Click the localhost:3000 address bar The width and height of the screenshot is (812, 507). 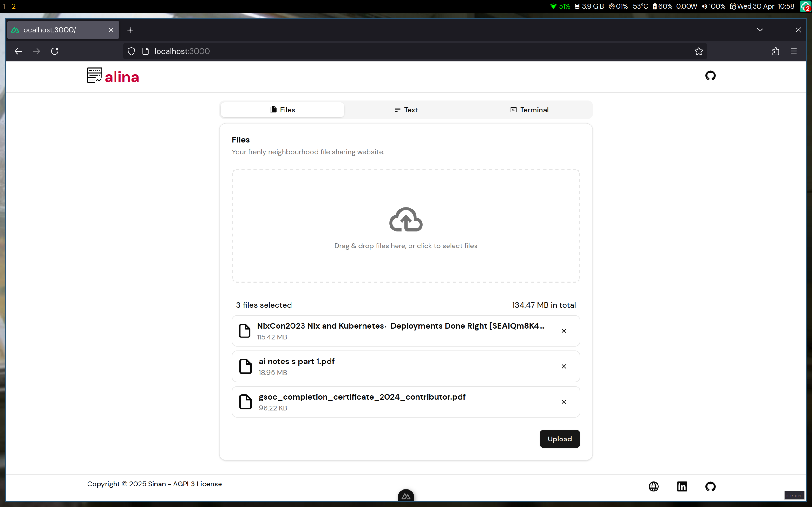(403, 51)
